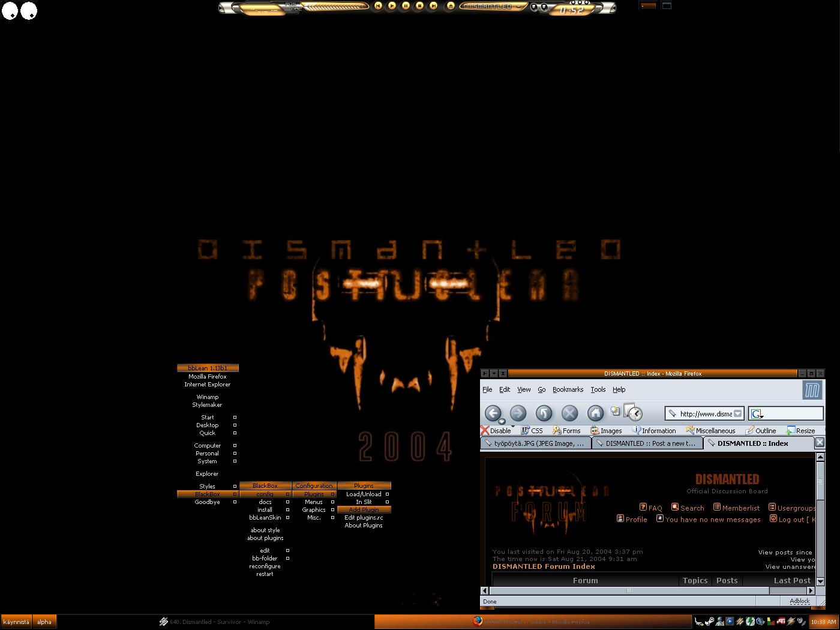Start playback in the Winamp bar

click(392, 6)
